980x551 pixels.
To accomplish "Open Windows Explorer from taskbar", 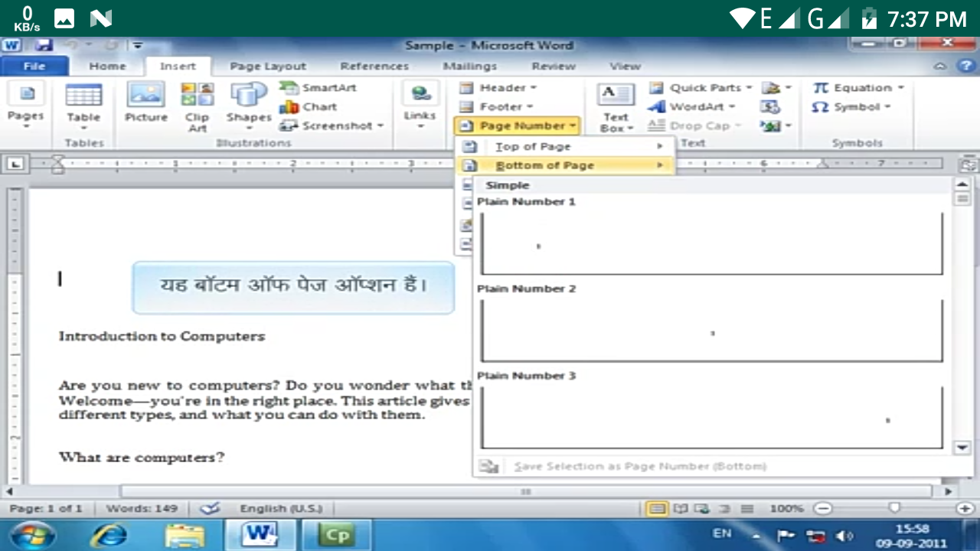I will pyautogui.click(x=185, y=535).
